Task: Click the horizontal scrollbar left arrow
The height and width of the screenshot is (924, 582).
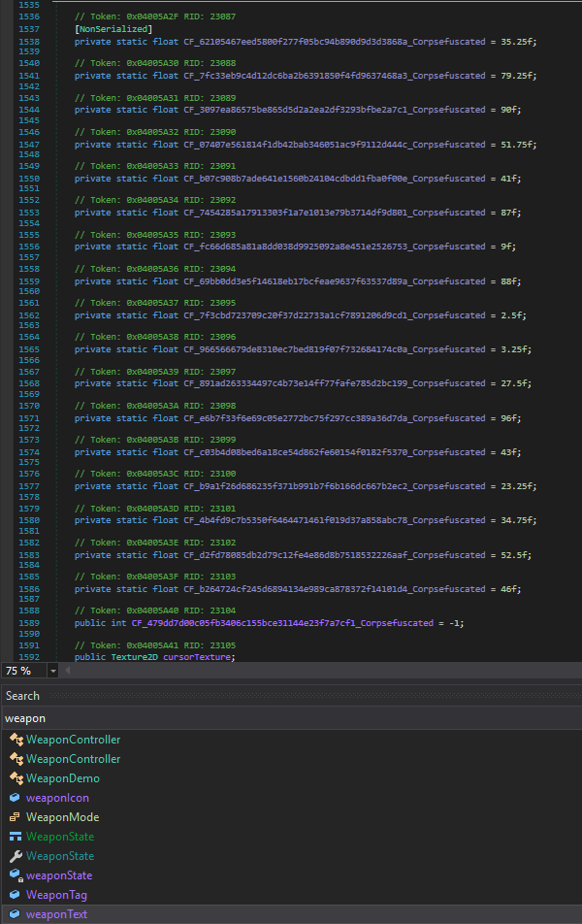Action: [67, 670]
